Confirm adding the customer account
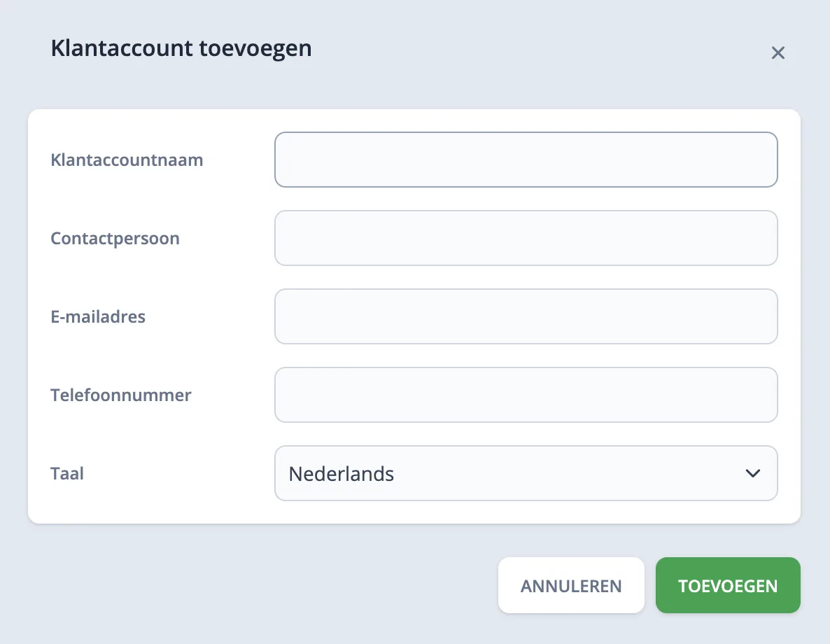The image size is (830, 644). click(x=728, y=585)
